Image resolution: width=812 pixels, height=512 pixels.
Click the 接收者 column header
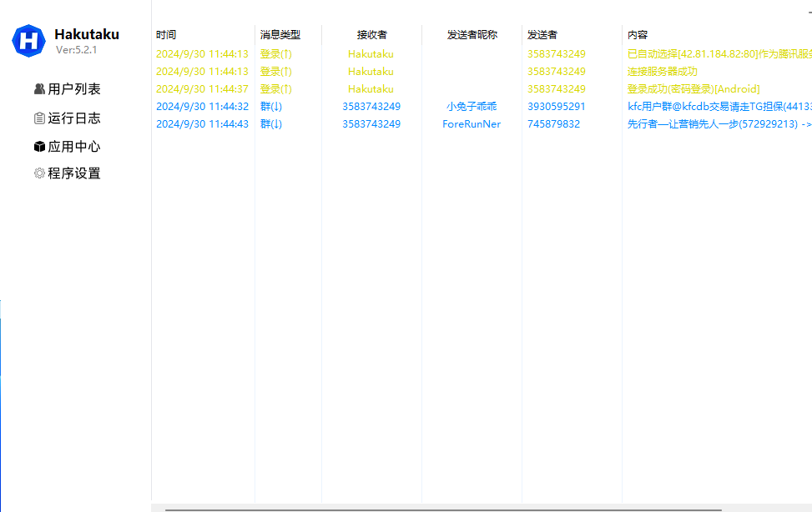tap(371, 35)
